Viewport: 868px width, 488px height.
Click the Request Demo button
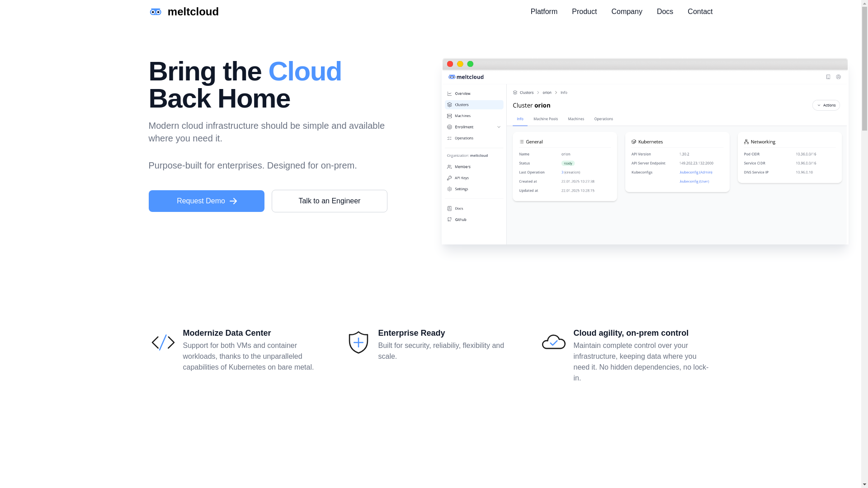(207, 201)
